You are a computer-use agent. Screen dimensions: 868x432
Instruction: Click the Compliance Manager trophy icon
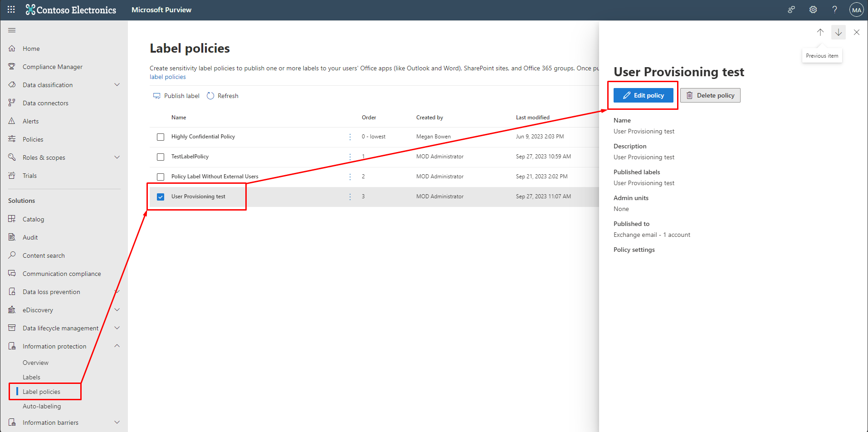12,67
